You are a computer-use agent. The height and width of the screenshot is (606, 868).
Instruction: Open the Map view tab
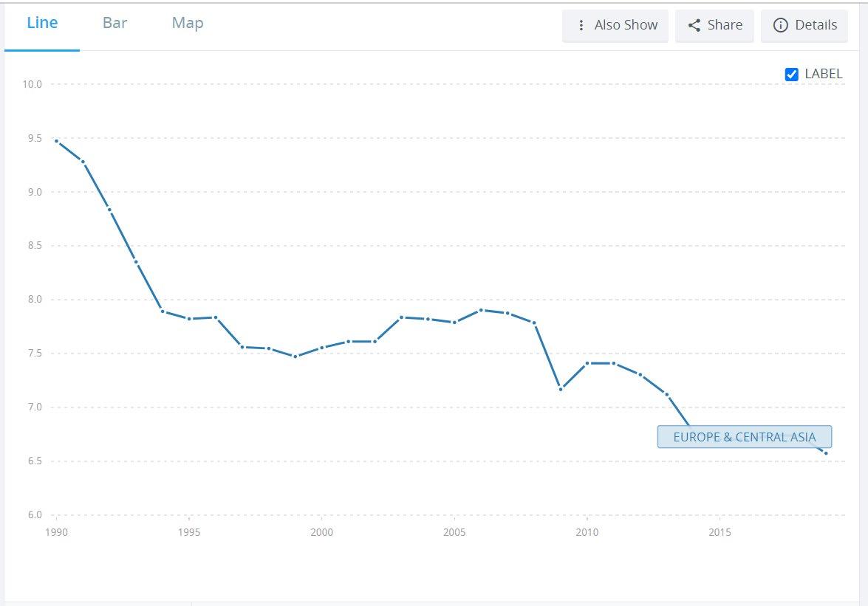(188, 23)
